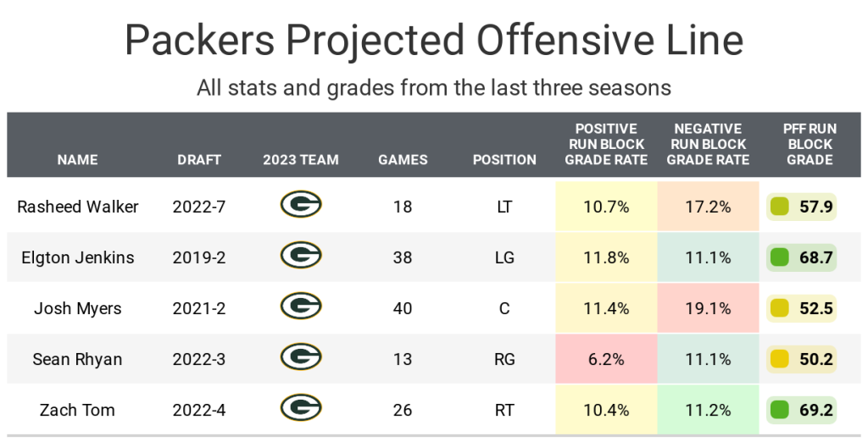The image size is (868, 442).
Task: Click the yellow swatch beside grade 50.2
Action: 780,359
